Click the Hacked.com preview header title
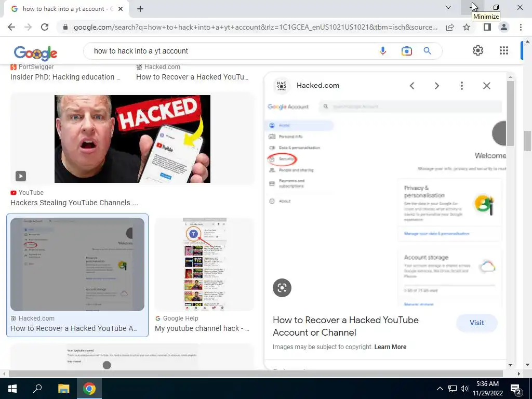This screenshot has height=399, width=532. 318,86
